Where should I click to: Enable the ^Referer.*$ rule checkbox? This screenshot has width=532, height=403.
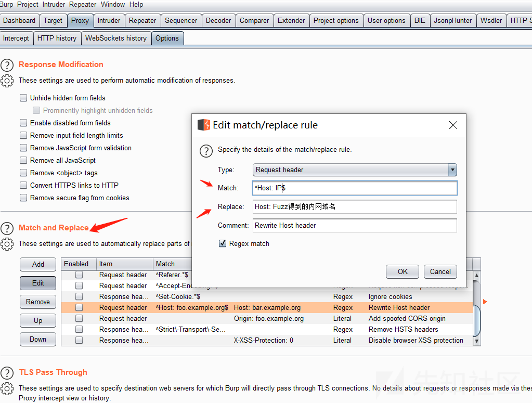(79, 275)
